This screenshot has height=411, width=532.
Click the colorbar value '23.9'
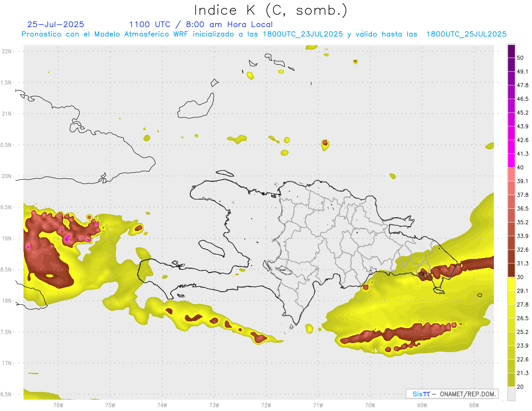click(x=523, y=345)
